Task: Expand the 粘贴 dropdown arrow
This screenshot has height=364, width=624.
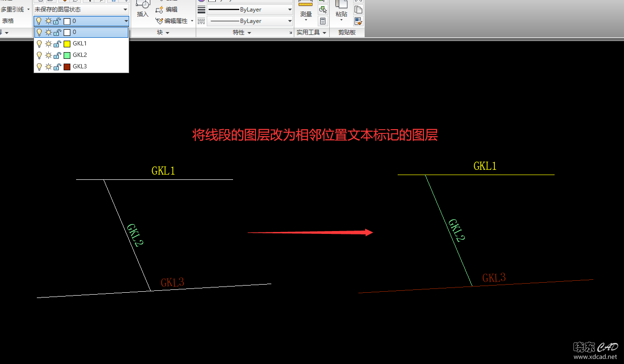Action: tap(341, 20)
